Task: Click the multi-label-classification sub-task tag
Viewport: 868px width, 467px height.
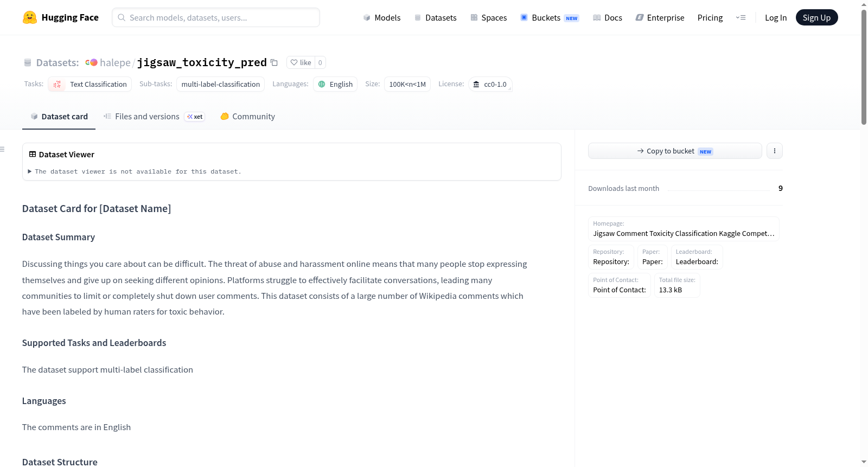Action: click(x=221, y=84)
